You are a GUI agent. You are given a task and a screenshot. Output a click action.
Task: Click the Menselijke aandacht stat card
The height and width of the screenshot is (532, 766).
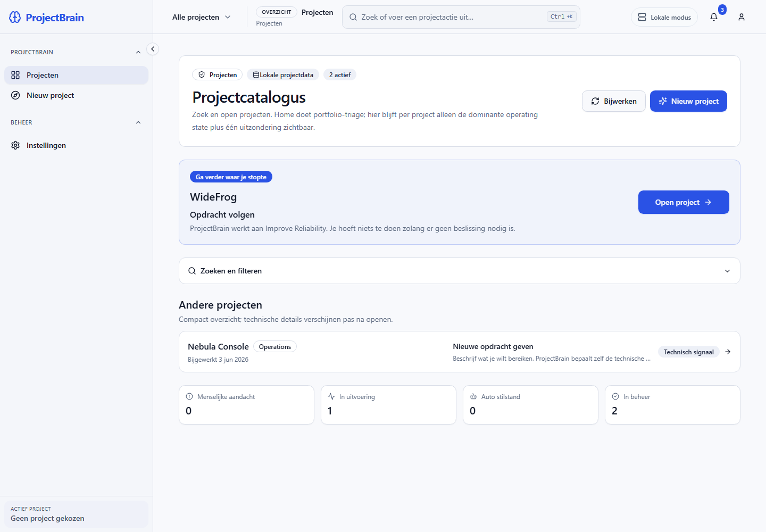[x=246, y=405]
